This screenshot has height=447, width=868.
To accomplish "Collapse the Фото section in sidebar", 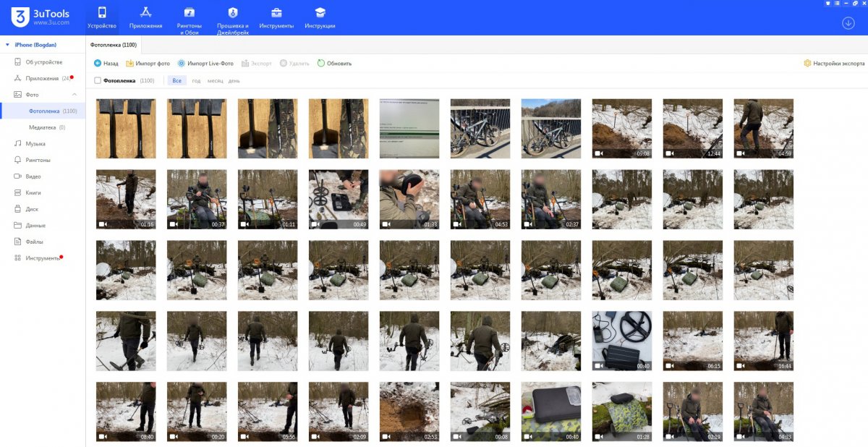I will tap(74, 95).
